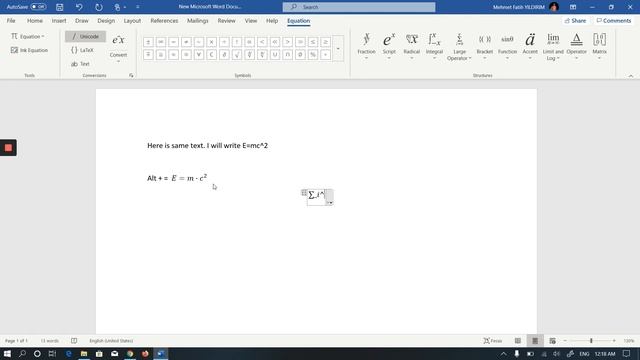
Task: Insert the empty set symbol
Action: [x=300, y=55]
